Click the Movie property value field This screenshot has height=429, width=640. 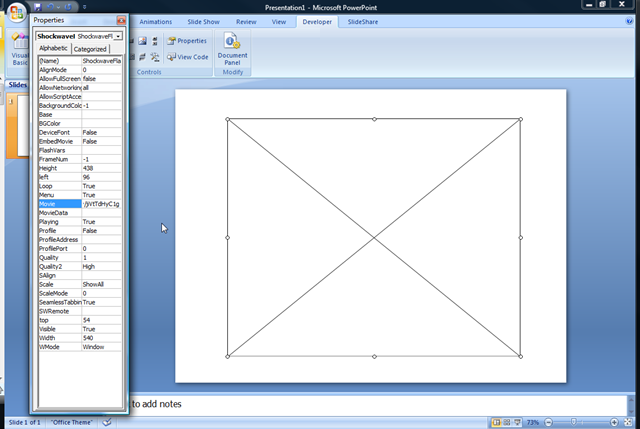[101, 204]
